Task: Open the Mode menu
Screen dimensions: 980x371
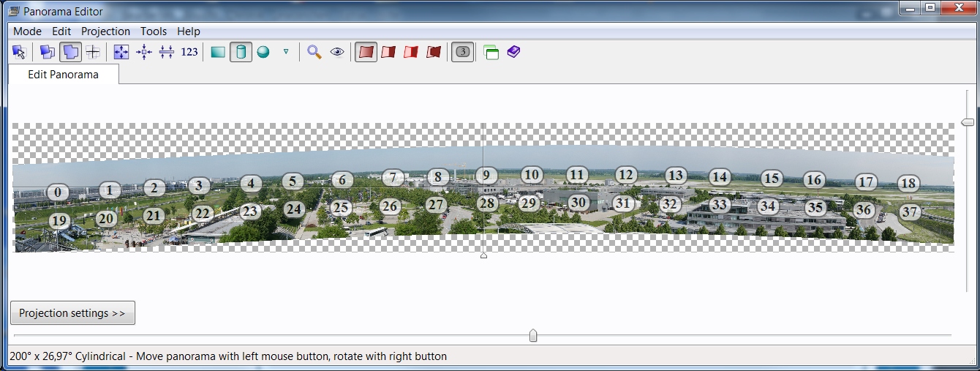Action: pyautogui.click(x=27, y=31)
